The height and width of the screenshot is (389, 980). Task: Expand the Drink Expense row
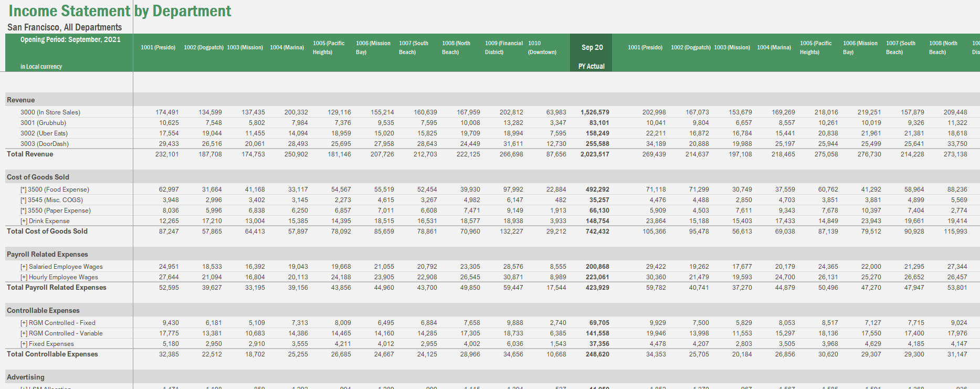point(24,221)
